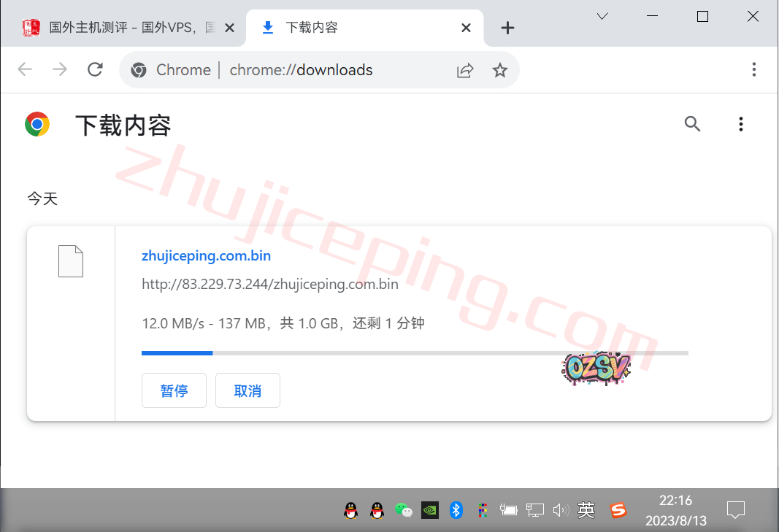
Task: Open a new tab with plus button
Action: click(x=507, y=28)
